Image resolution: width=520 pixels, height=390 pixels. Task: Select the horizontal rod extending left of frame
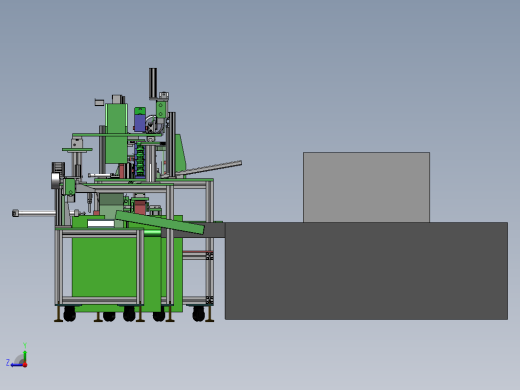(x=34, y=213)
